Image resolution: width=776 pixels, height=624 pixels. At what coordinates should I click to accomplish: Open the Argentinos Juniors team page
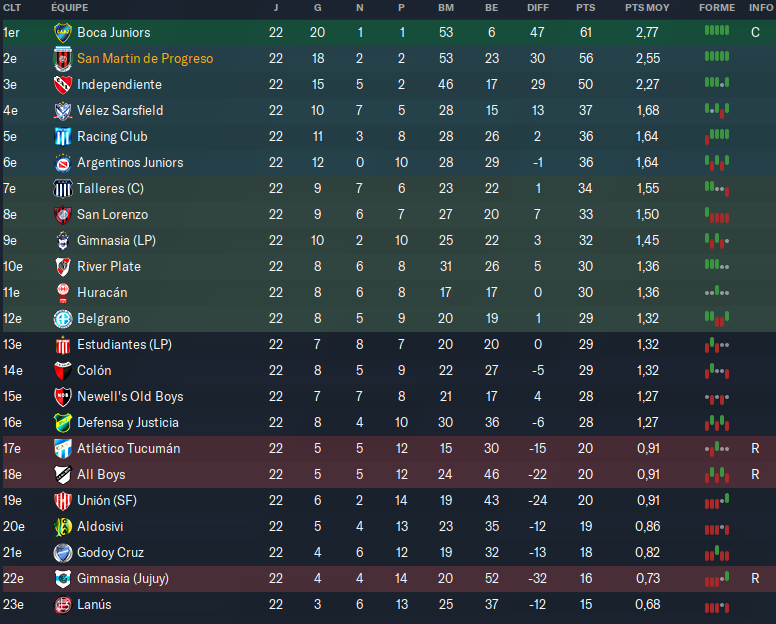[130, 163]
